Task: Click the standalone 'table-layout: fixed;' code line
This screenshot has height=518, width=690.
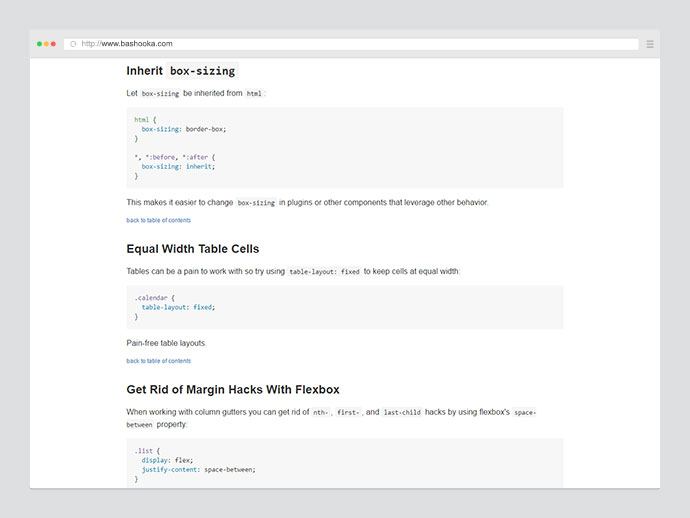Action: [178, 307]
